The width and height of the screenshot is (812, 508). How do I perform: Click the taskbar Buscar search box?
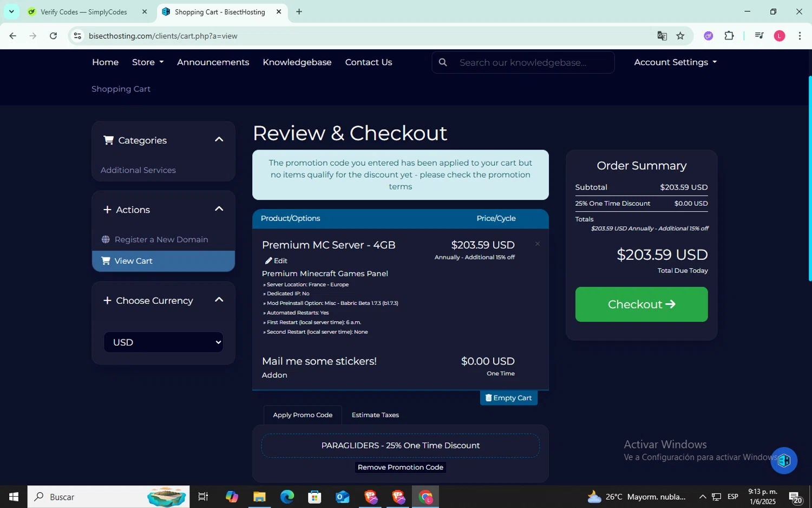click(109, 497)
